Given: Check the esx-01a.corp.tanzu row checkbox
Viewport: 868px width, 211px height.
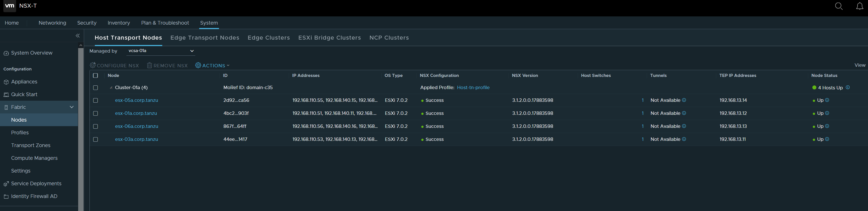Looking at the screenshot, I should click(95, 113).
